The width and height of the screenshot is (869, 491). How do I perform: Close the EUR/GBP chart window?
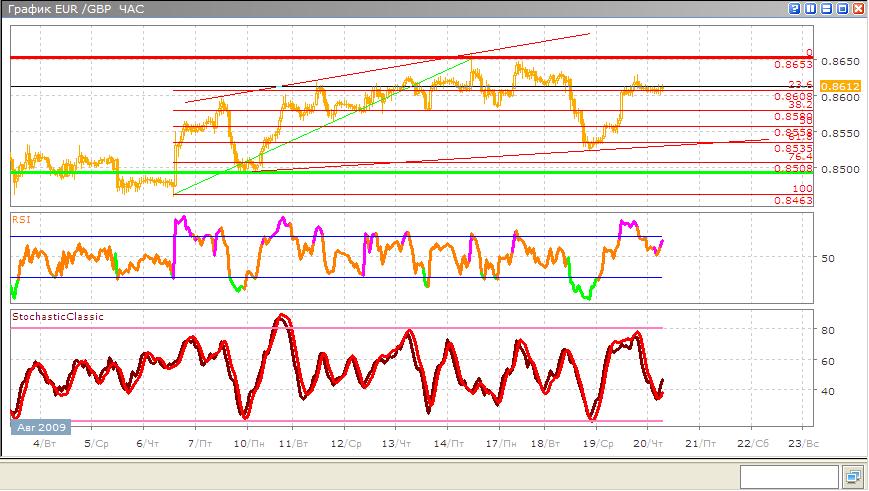pyautogui.click(x=857, y=9)
